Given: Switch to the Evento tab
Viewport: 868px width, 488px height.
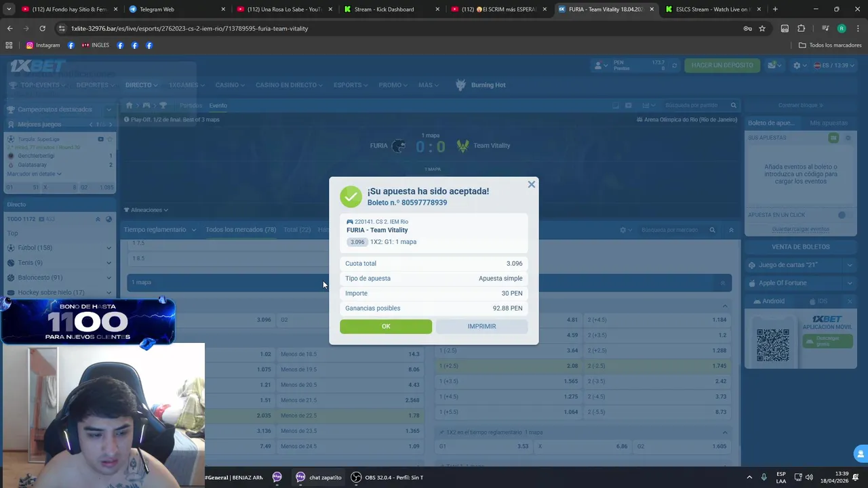Looking at the screenshot, I should pyautogui.click(x=218, y=106).
